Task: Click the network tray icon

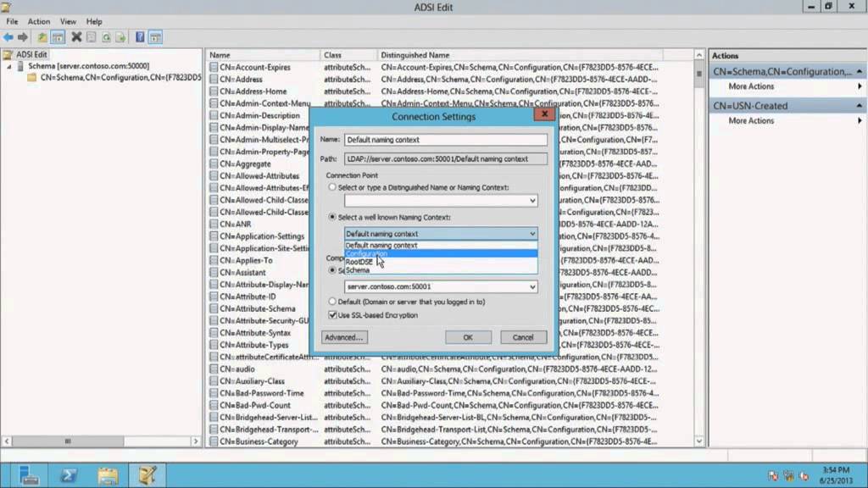Action: point(788,476)
